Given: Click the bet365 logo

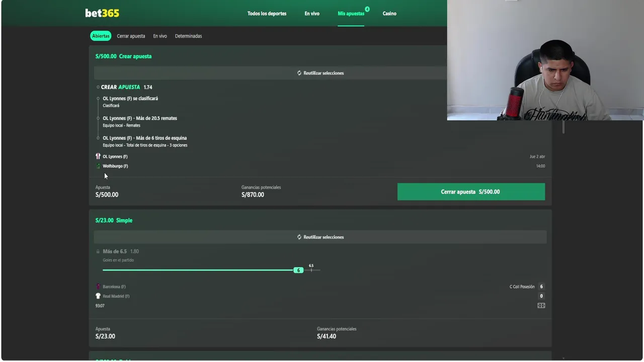Looking at the screenshot, I should coord(102,13).
